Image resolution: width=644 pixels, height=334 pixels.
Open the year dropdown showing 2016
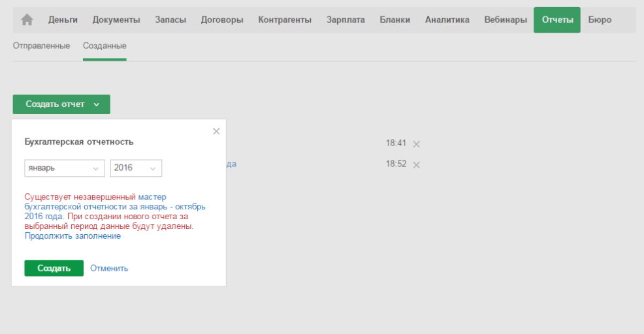click(136, 168)
